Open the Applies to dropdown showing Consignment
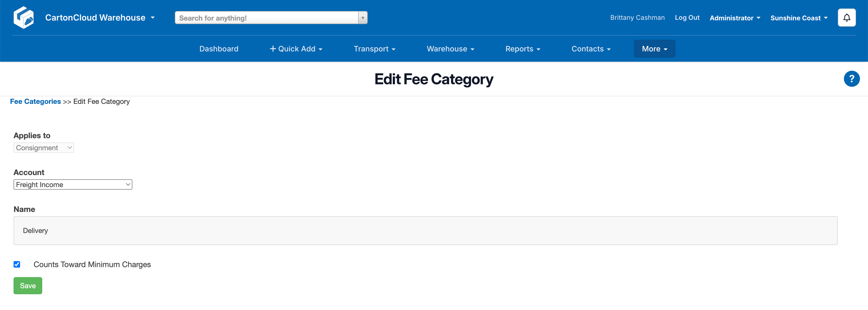Viewport: 868px width, 310px height. 43,147
